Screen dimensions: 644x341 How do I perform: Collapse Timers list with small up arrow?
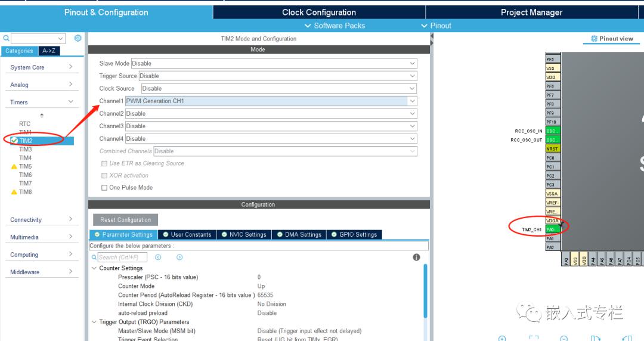42,115
